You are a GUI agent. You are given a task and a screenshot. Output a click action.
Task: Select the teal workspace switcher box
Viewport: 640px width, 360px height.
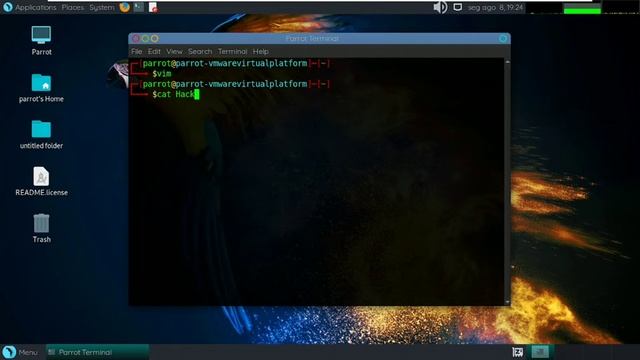pos(540,352)
